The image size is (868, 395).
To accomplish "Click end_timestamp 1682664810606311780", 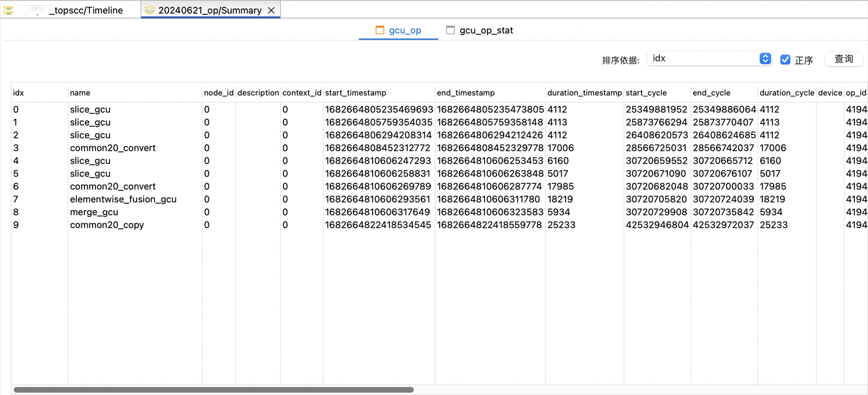I will [488, 199].
